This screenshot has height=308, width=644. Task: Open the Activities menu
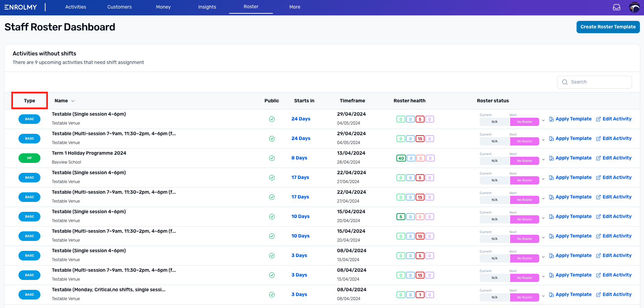click(x=76, y=7)
